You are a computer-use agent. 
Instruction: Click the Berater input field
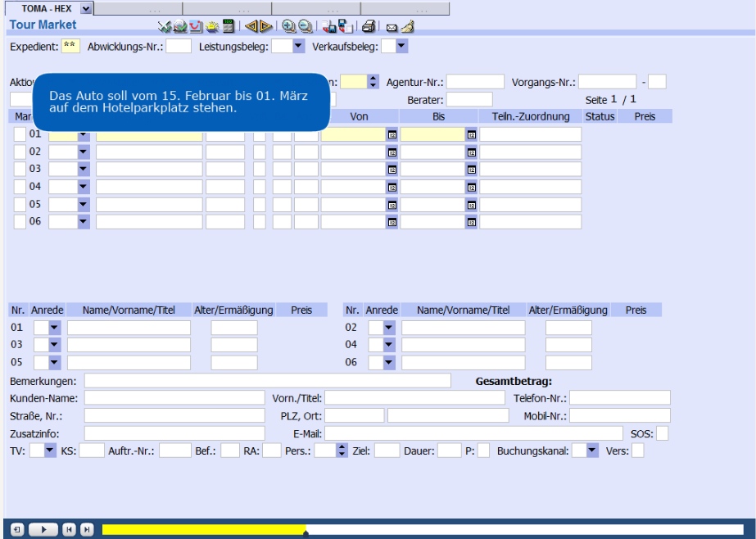tap(469, 99)
